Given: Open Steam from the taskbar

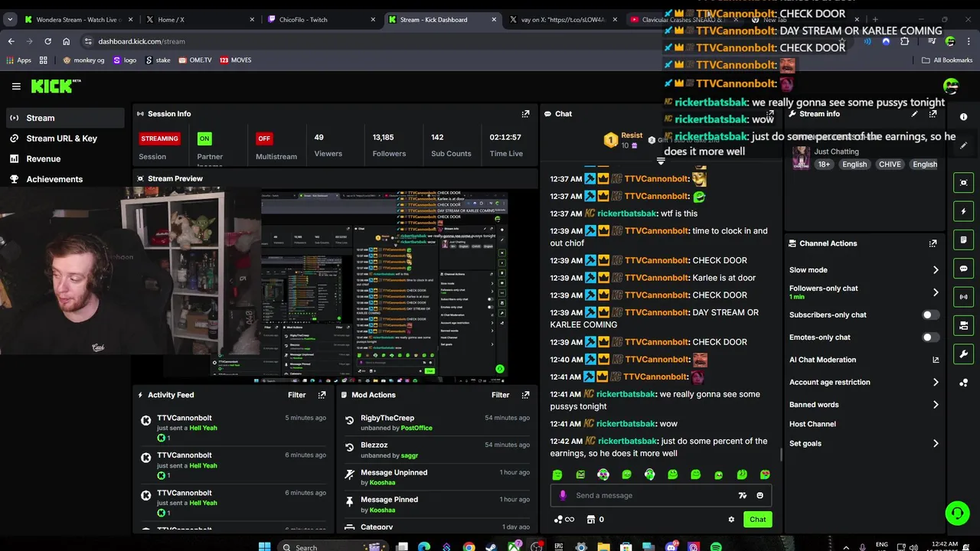Looking at the screenshot, I should (x=491, y=546).
